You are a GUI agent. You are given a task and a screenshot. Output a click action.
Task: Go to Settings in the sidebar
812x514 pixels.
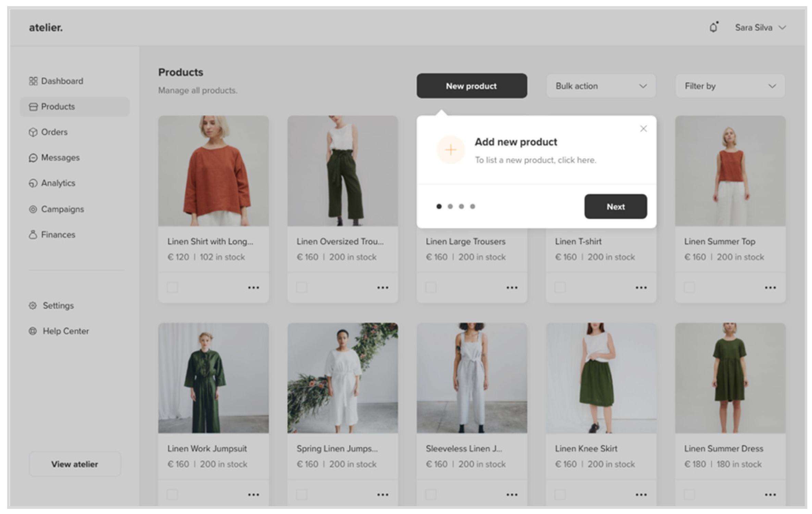click(58, 306)
